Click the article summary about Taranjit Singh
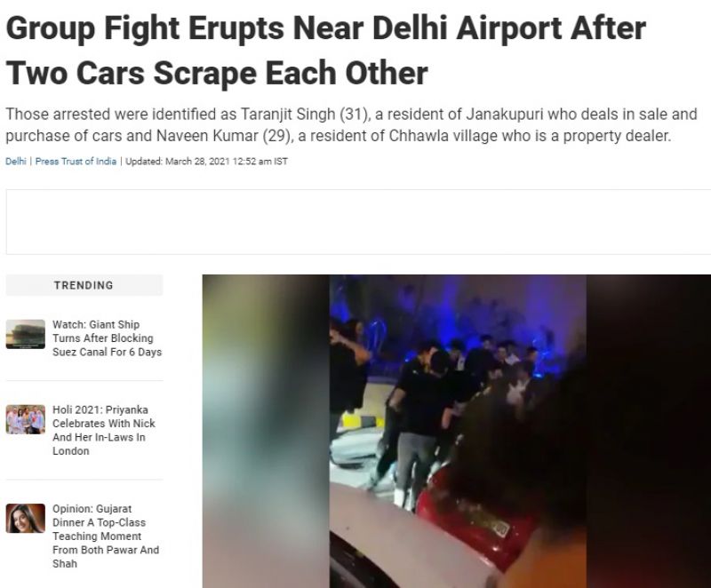711x588 pixels. click(351, 125)
